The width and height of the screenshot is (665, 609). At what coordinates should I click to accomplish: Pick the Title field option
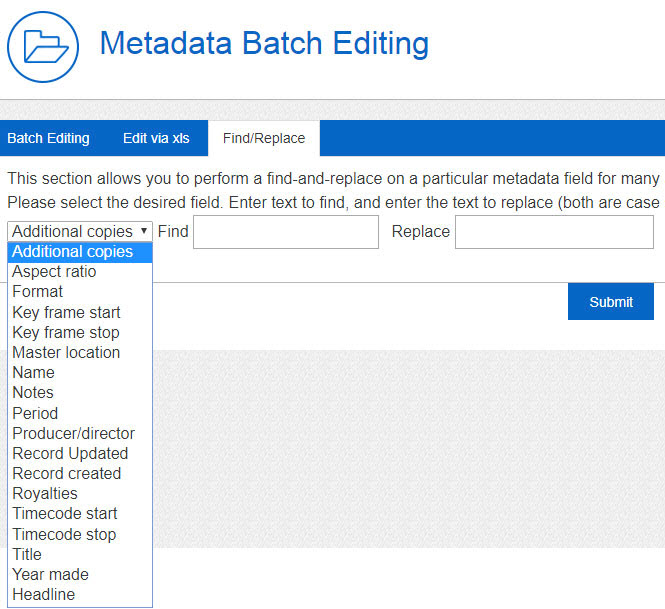click(x=27, y=554)
